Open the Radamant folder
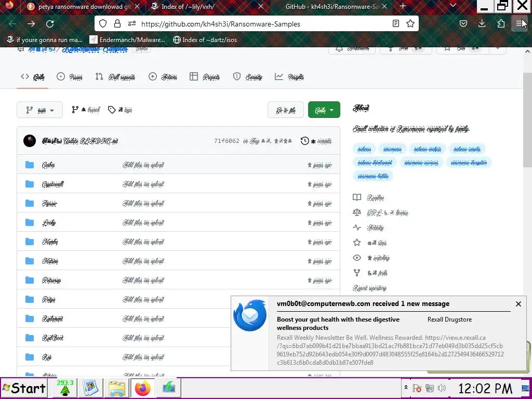Viewport: 532px width, 399px height. (x=52, y=319)
